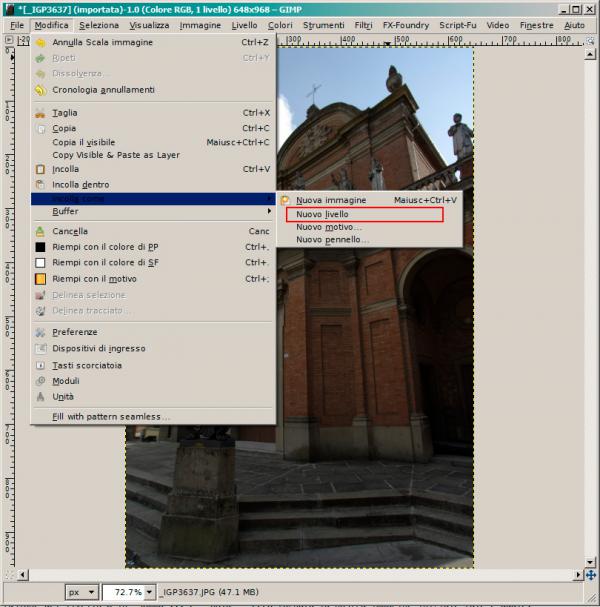
Task: Click the Incolla dentro paste-into icon
Action: [x=40, y=185]
